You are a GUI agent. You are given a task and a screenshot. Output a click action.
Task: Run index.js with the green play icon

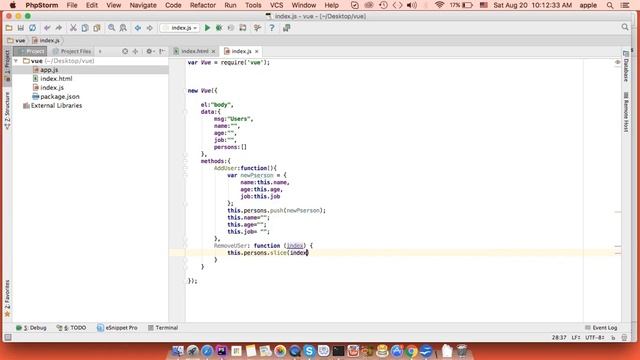(x=207, y=28)
